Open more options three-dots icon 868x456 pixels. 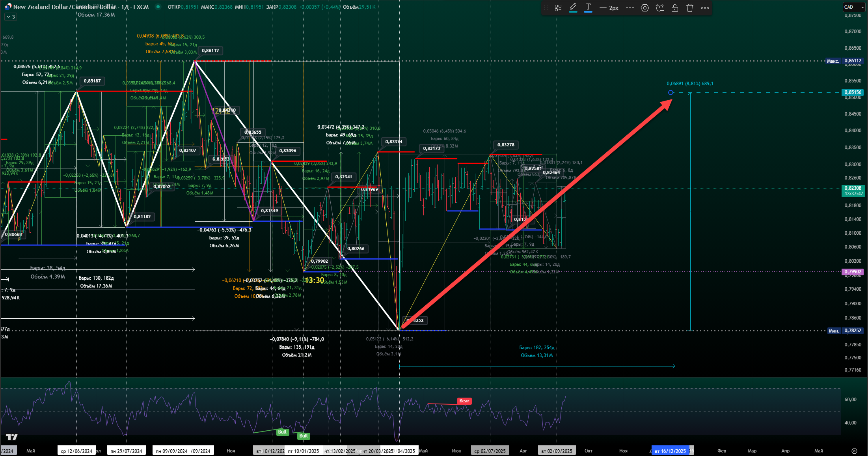tap(705, 8)
